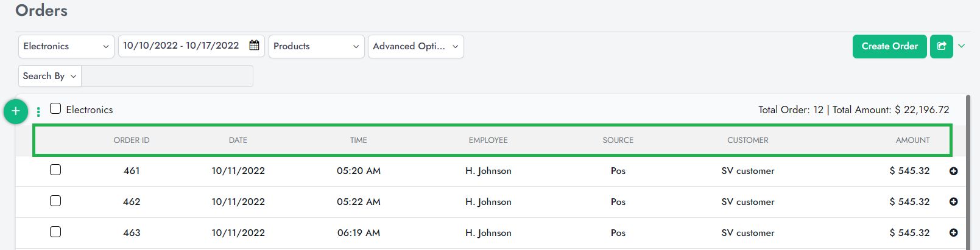Image resolution: width=980 pixels, height=250 pixels.
Task: Click the Create Order button
Action: (889, 46)
